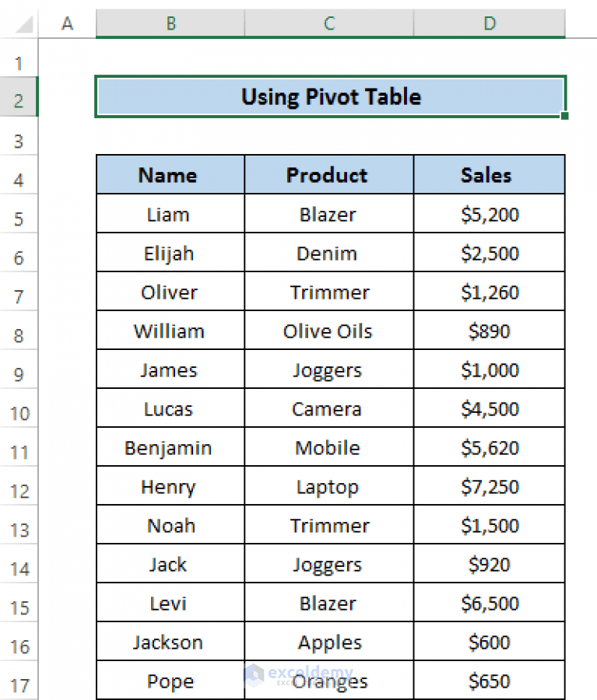This screenshot has height=700, width=597.
Task: Click the Olive Oils product cell
Action: pyautogui.click(x=328, y=331)
